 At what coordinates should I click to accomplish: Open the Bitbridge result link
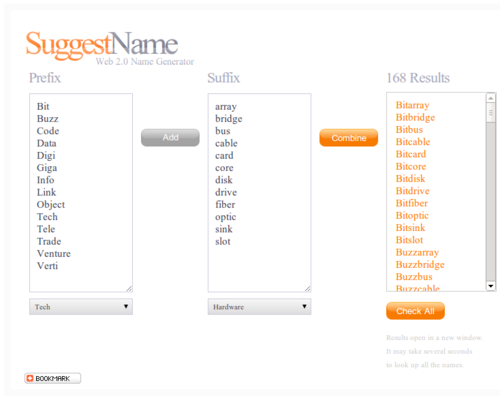point(415,117)
